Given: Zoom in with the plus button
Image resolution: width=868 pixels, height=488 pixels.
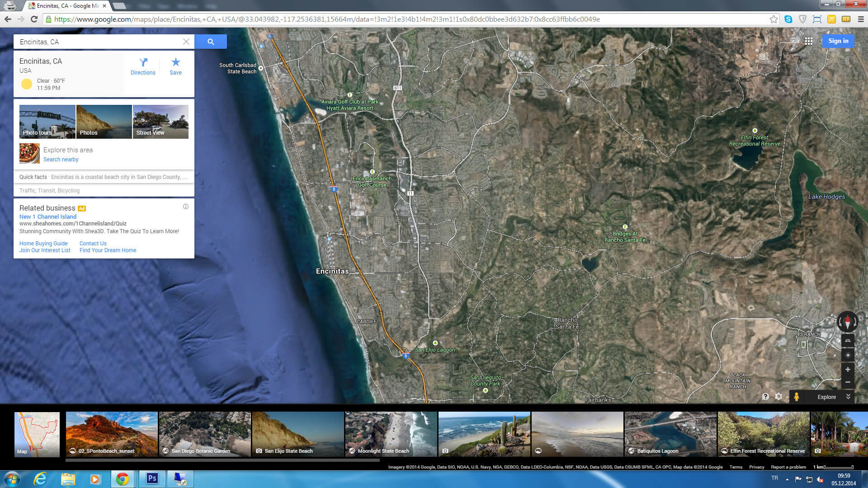Looking at the screenshot, I should [x=848, y=370].
